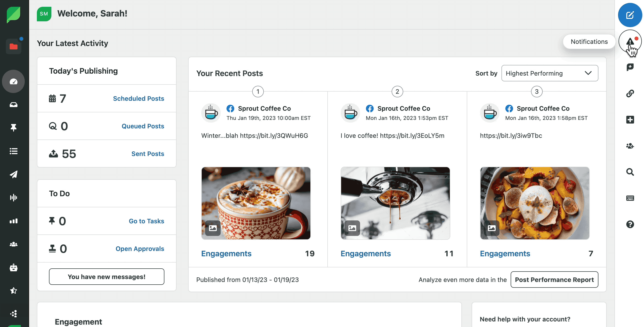Click the Post Performance Report button
Viewport: 644px width, 327px height.
click(554, 280)
